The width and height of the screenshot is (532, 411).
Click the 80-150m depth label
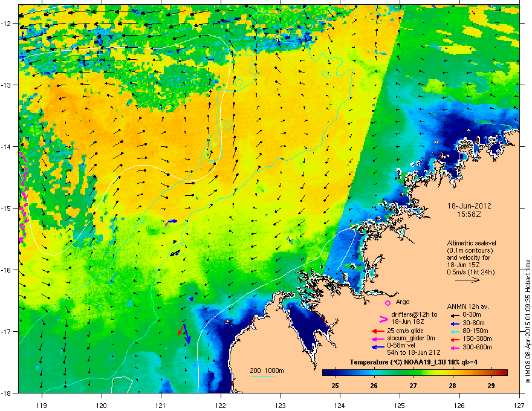coord(475,331)
